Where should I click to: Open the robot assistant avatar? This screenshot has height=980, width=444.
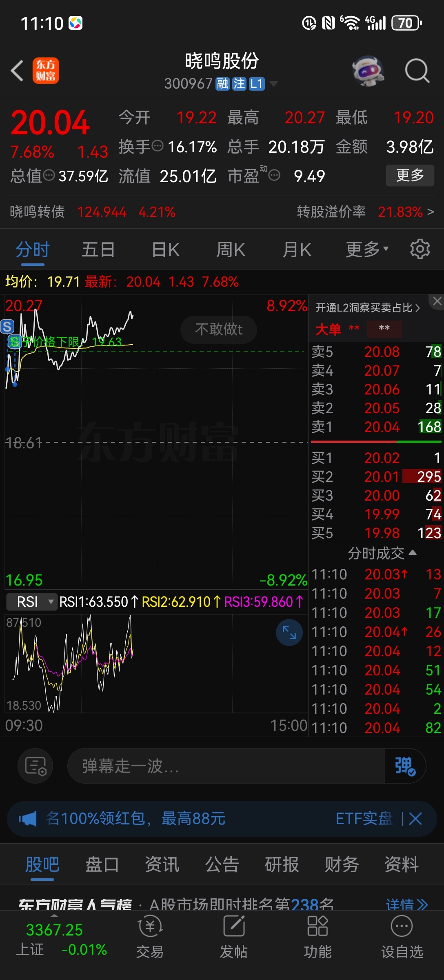point(369,71)
